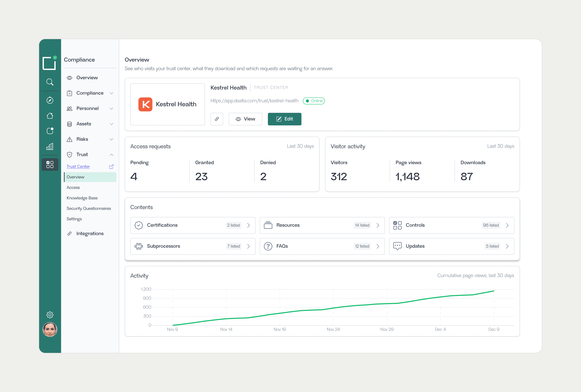Open the Controls card
Viewport: 581px width, 392px height.
point(451,225)
